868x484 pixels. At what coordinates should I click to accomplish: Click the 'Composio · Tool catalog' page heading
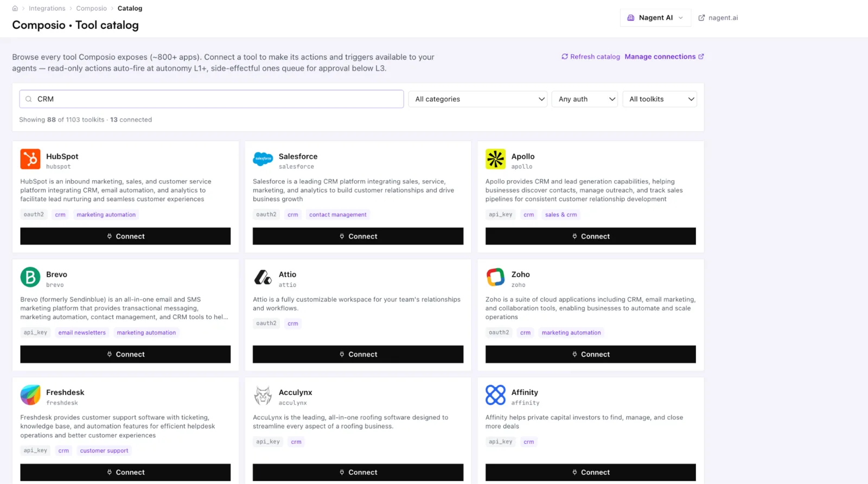[75, 25]
